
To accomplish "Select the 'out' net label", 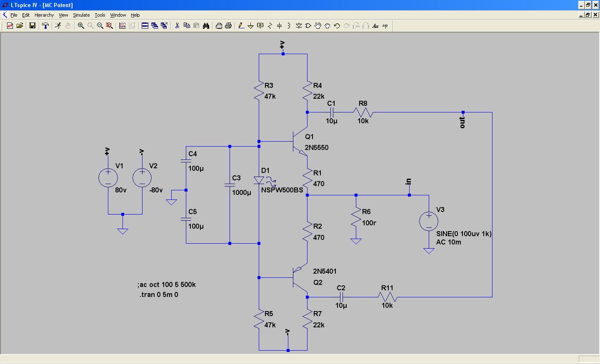I will pyautogui.click(x=462, y=122).
